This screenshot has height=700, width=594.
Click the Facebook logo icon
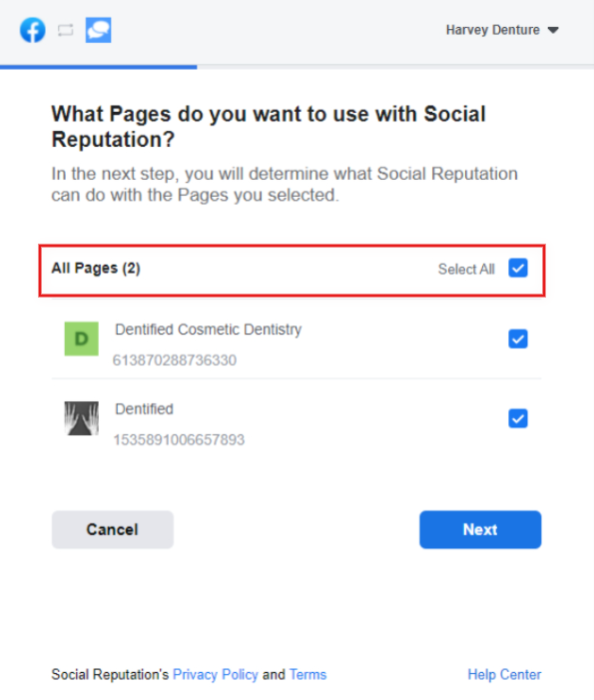[33, 30]
